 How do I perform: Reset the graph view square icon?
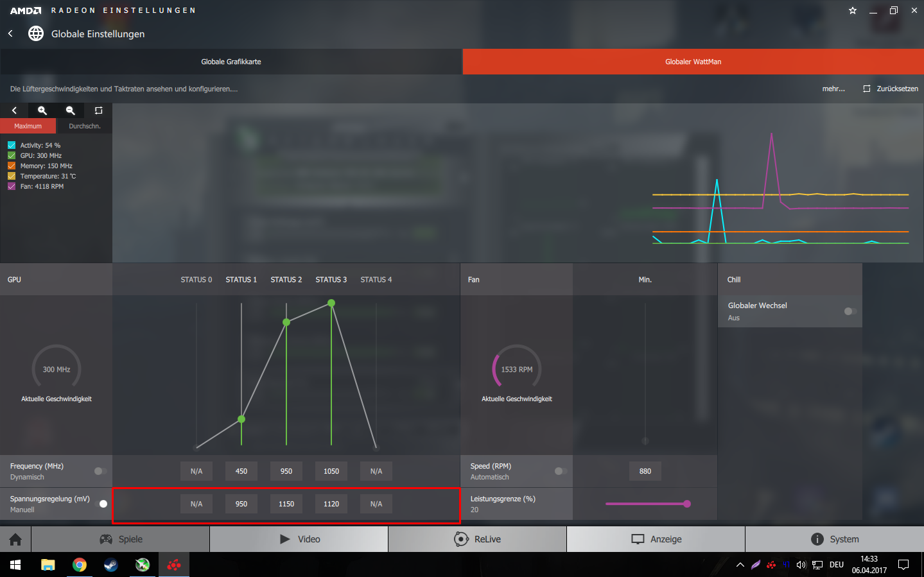[x=98, y=110]
